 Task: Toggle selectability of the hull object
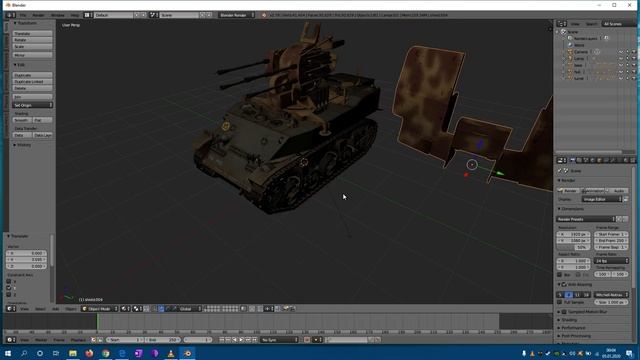[x=627, y=71]
